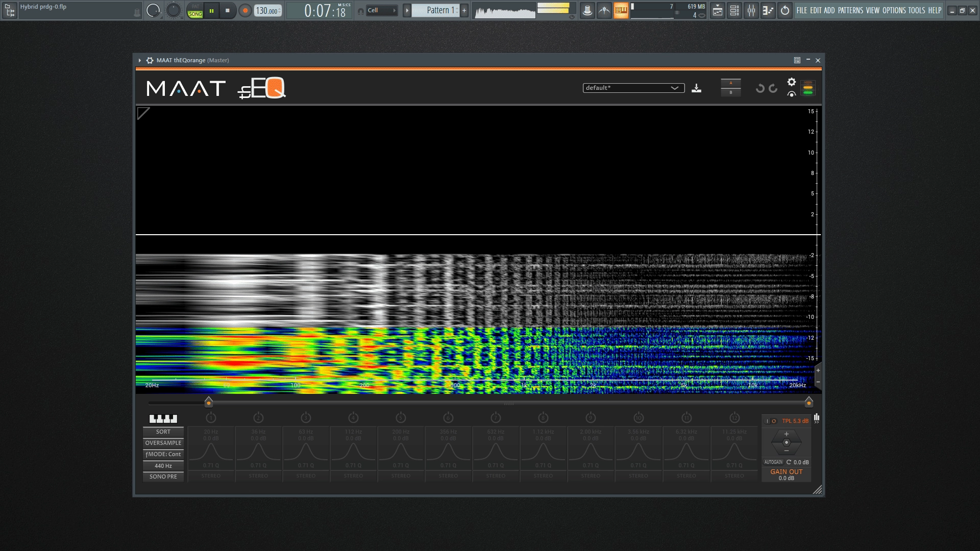Viewport: 980px width, 551px height.
Task: Enable band 12 power button
Action: coord(734,418)
